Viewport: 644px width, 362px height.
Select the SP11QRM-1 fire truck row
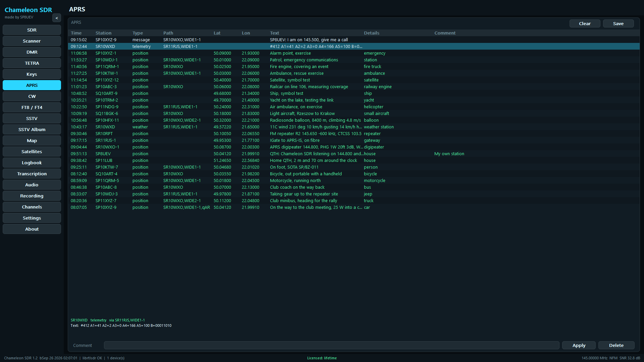pos(354,66)
